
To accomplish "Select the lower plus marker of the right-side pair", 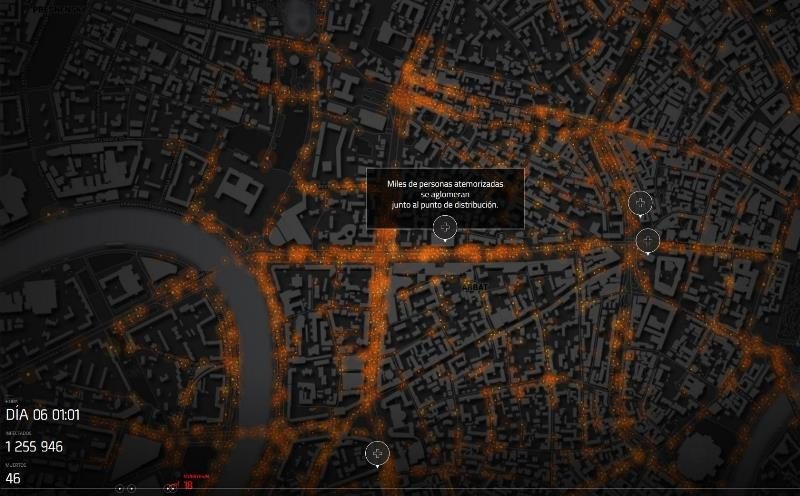I will (647, 240).
